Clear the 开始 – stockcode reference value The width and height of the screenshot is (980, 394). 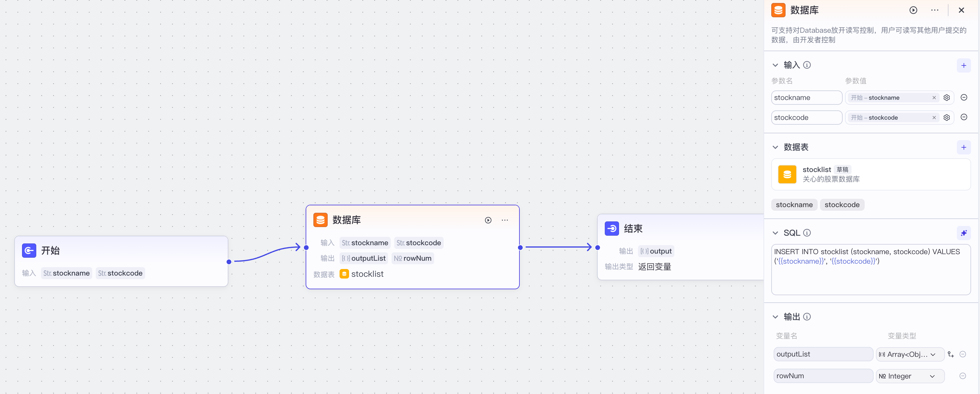coord(934,118)
